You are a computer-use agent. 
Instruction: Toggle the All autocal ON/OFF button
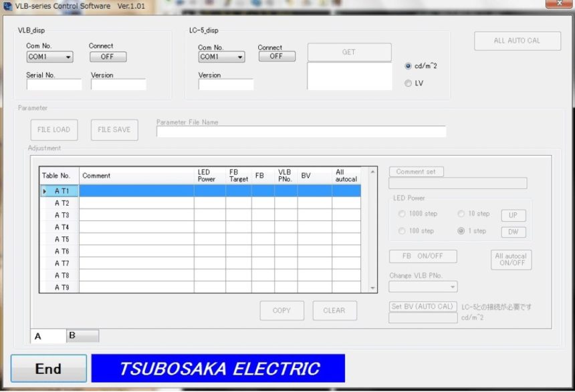click(511, 259)
